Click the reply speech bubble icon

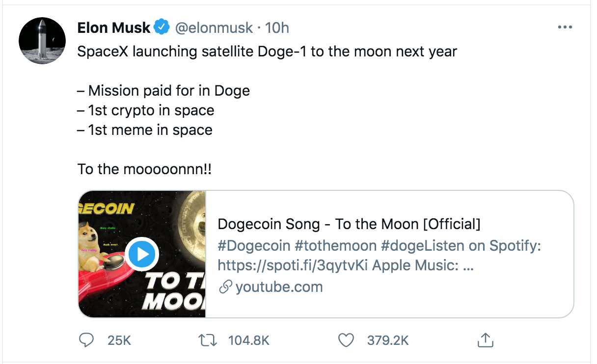86,340
